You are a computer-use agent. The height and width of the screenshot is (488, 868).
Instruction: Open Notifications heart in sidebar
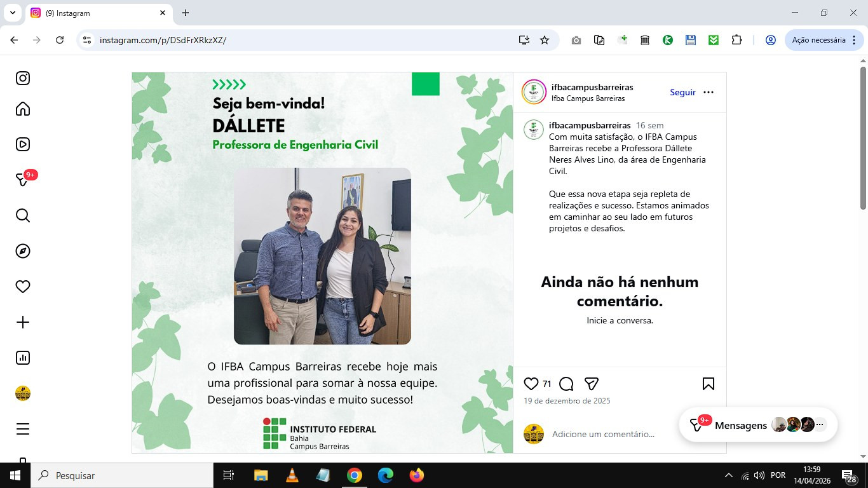click(23, 287)
